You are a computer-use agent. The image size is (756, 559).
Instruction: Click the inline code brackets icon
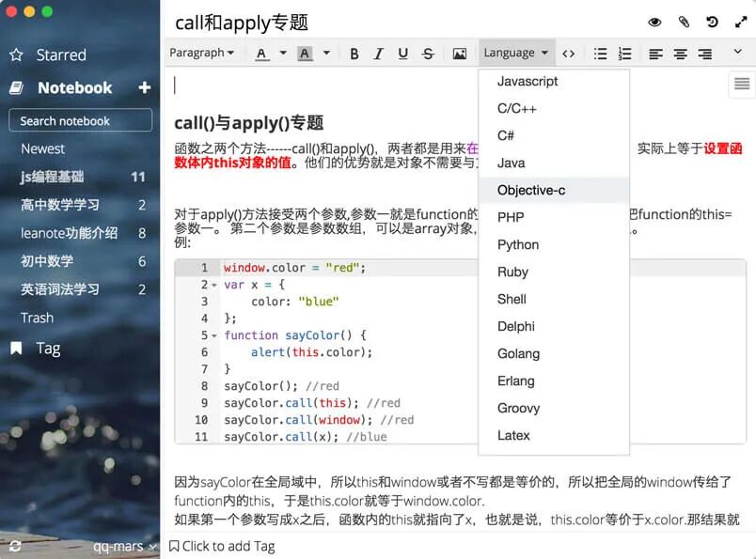click(x=569, y=54)
